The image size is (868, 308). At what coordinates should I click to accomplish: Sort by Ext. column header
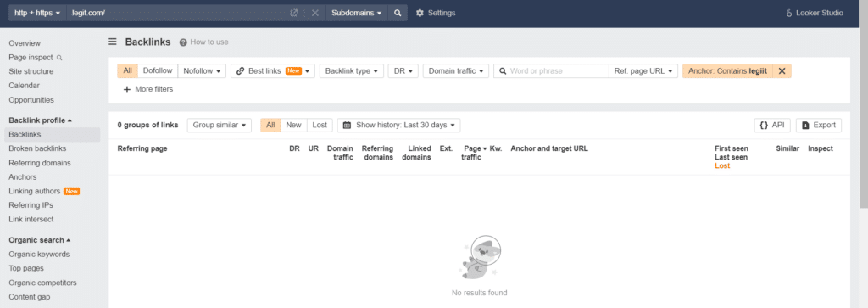point(446,148)
